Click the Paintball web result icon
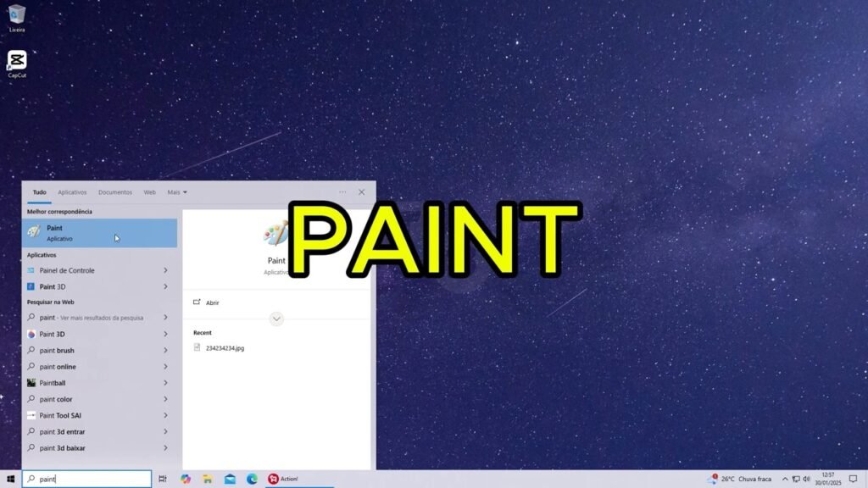 click(31, 383)
